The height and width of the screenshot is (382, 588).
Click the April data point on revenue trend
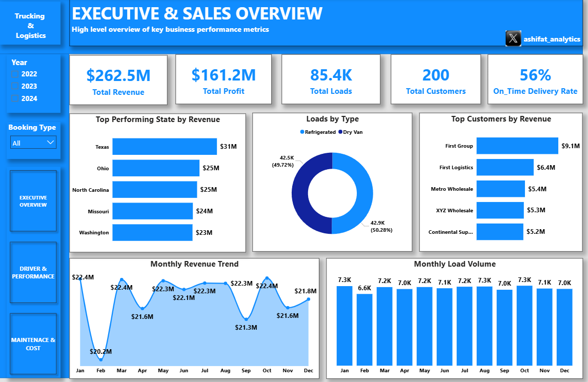(143, 309)
